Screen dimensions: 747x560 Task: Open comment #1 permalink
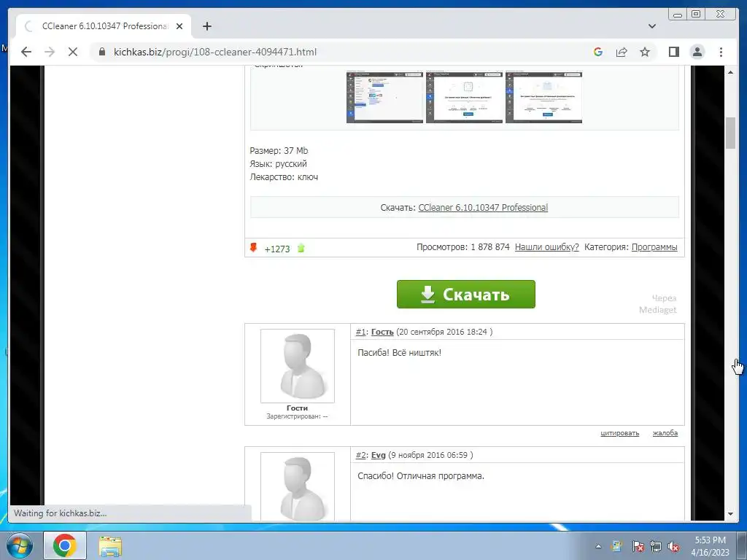(x=360, y=332)
